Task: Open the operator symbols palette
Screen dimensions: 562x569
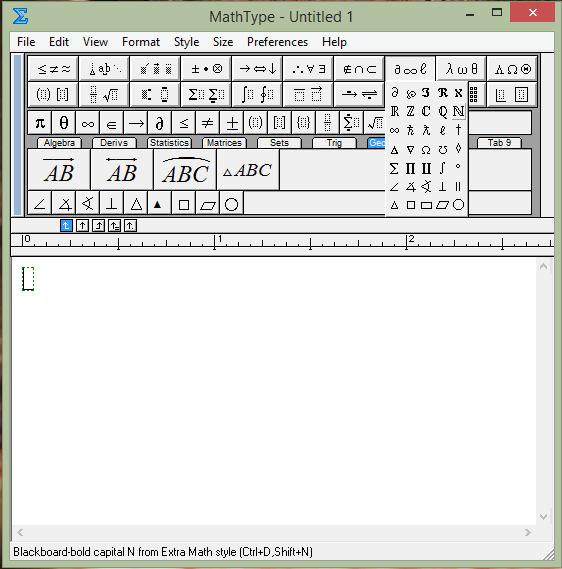Action: coord(206,69)
